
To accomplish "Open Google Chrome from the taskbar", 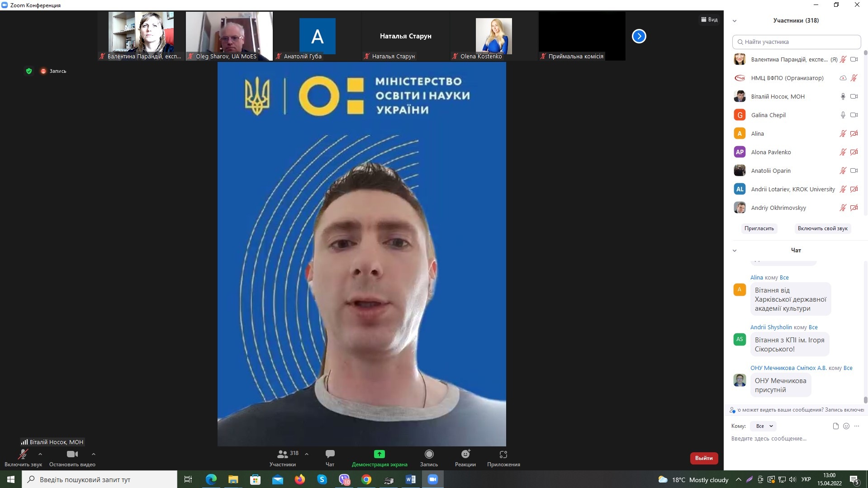I will pyautogui.click(x=366, y=479).
